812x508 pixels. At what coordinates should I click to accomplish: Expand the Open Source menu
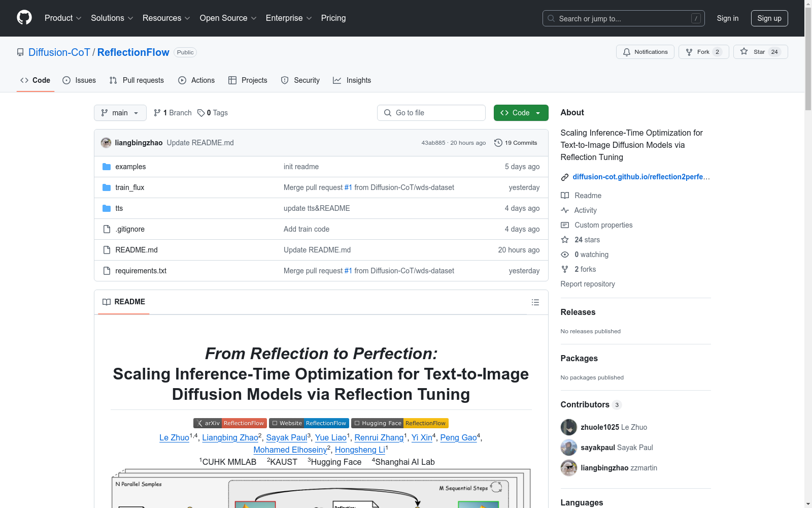(228, 18)
